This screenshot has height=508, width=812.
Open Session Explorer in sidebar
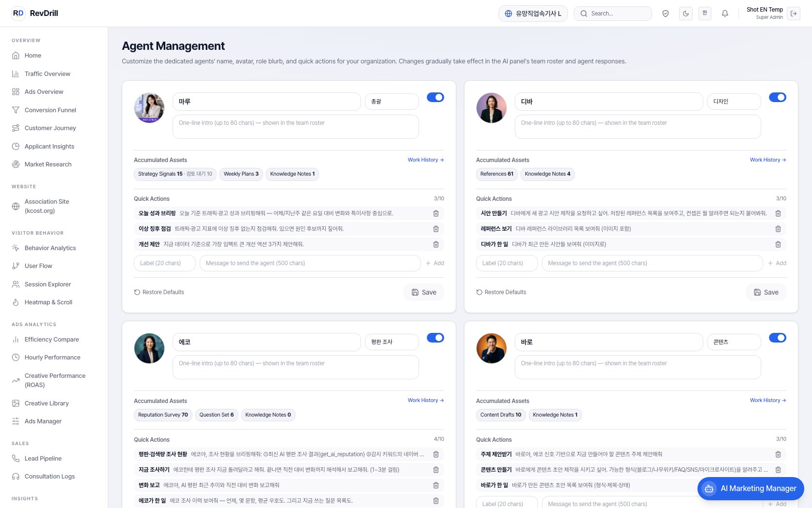[48, 284]
